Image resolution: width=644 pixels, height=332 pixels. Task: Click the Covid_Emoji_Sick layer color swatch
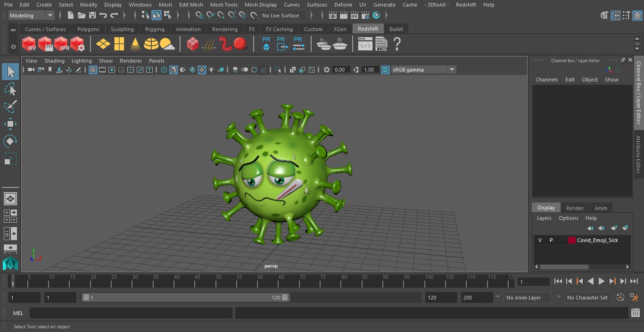click(572, 240)
